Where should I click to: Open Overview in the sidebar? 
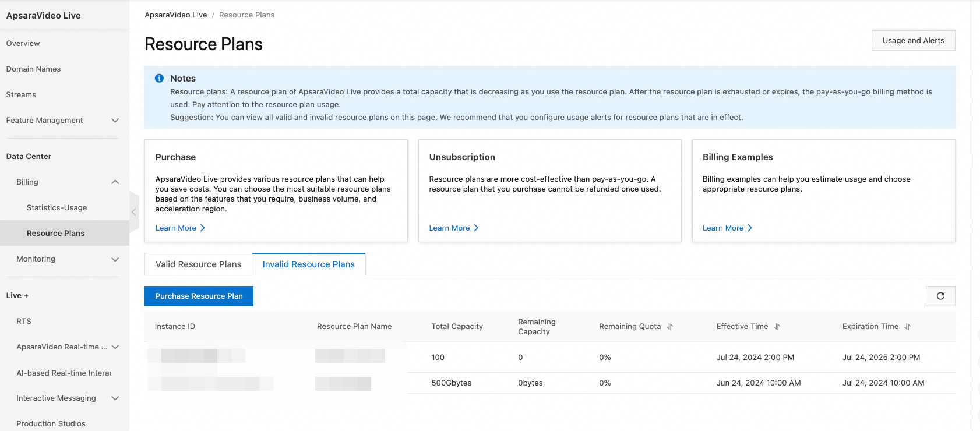[x=23, y=43]
